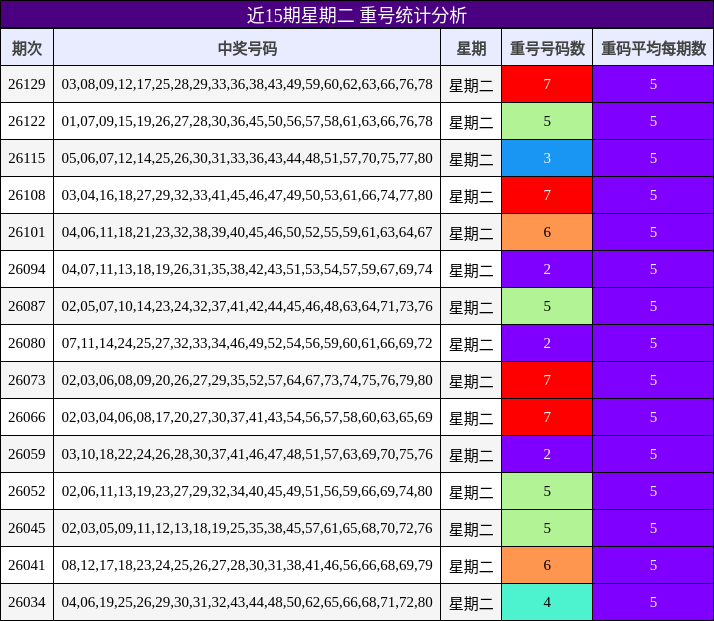Click '星期二' in row 26101
The height and width of the screenshot is (621, 714).
[471, 233]
